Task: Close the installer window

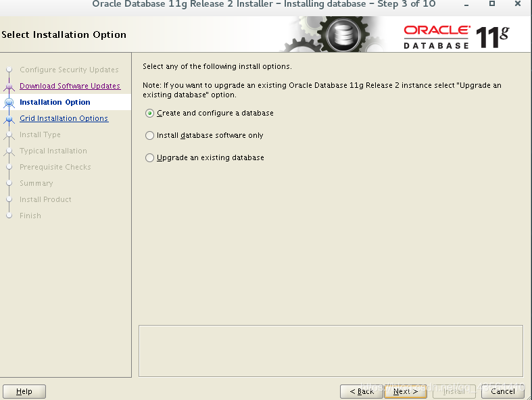Action: [518, 4]
